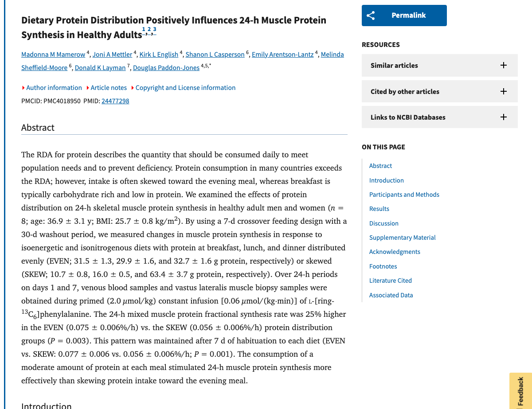The image size is (532, 409).
Task: Click the share icon beside Permalink
Action: (x=371, y=15)
